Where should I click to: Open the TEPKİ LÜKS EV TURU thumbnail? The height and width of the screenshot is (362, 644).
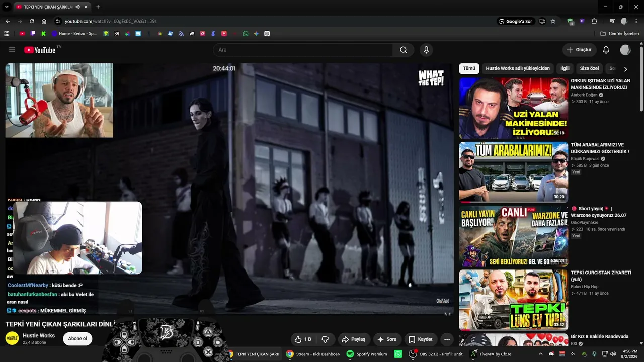pyautogui.click(x=514, y=300)
